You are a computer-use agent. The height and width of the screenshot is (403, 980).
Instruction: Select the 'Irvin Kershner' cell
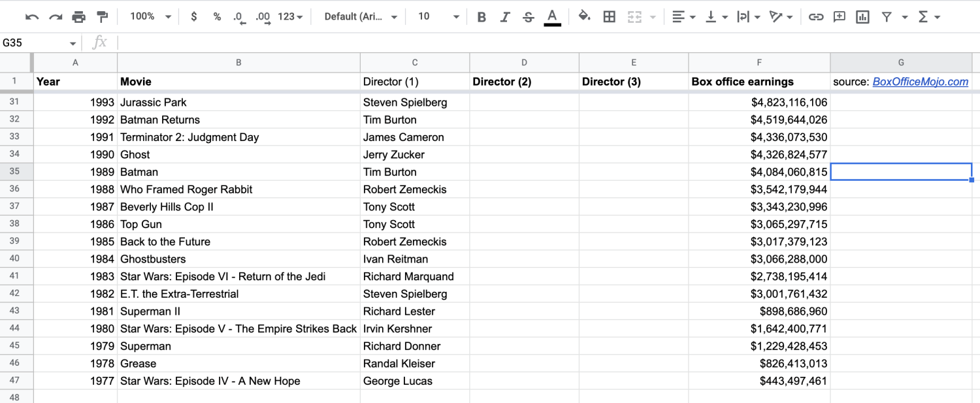pos(415,329)
